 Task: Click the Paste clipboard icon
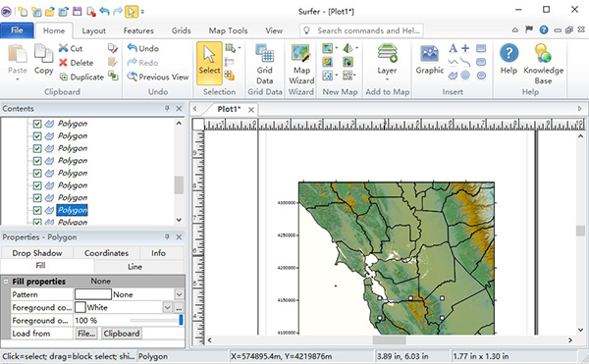click(18, 54)
